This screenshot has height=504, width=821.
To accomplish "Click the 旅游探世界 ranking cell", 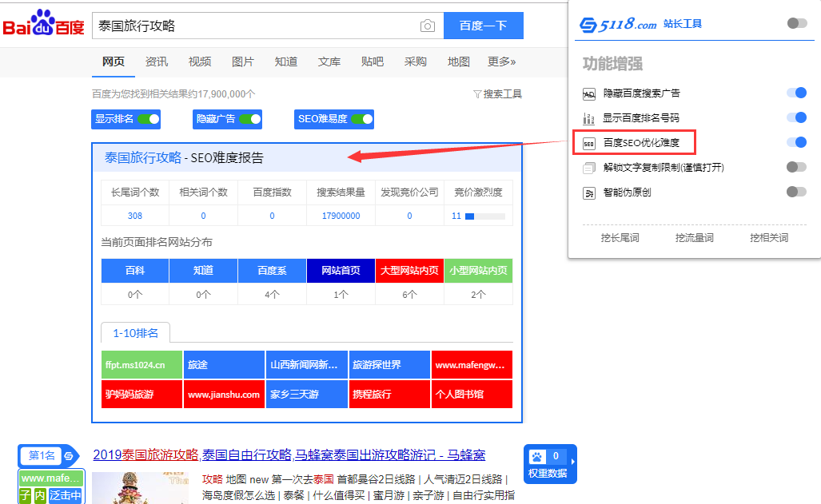I will coord(389,365).
